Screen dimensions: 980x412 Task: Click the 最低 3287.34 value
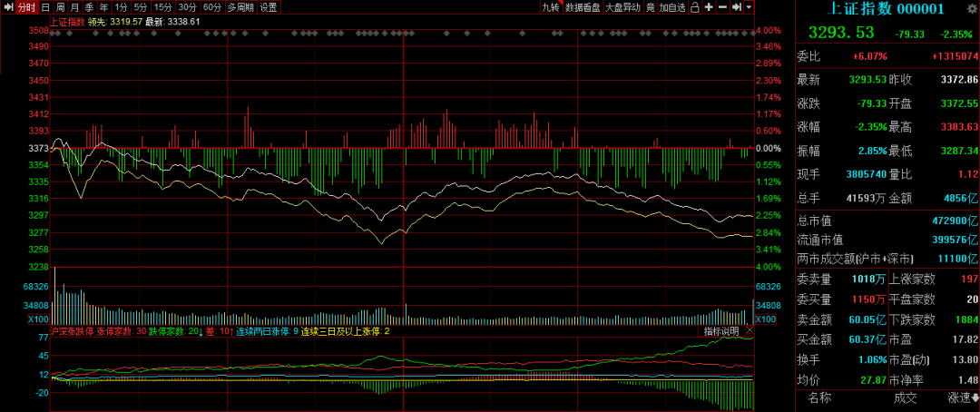(959, 151)
